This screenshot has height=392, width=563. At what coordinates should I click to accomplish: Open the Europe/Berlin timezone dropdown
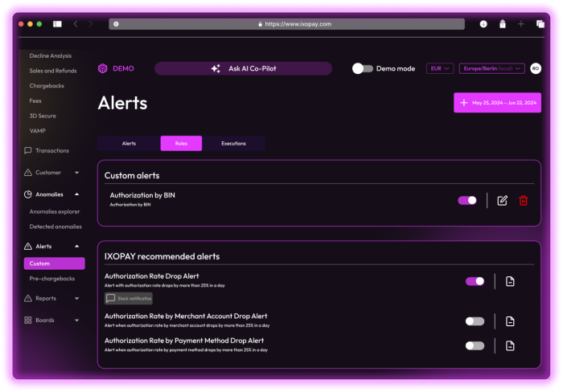click(491, 69)
